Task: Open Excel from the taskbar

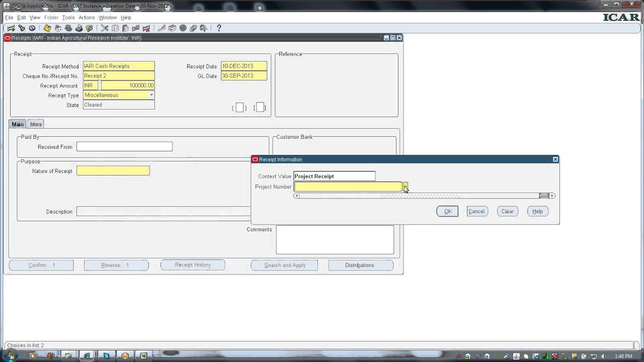Action: click(x=144, y=356)
